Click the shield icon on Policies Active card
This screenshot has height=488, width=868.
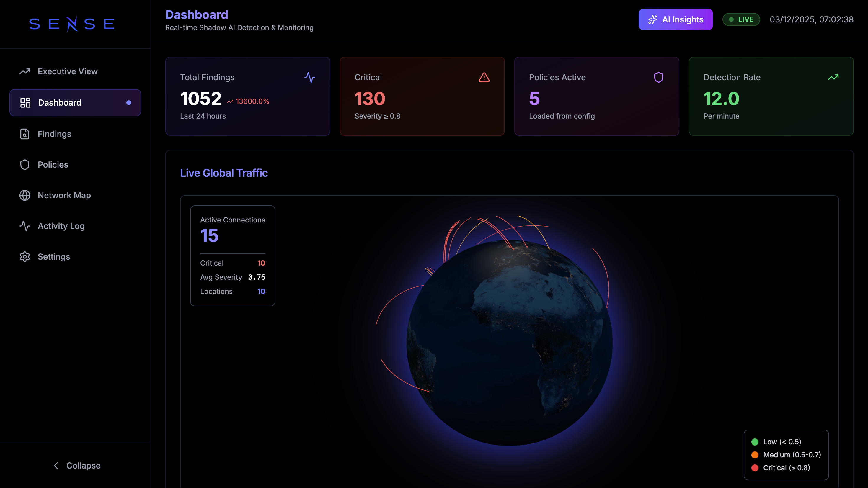click(659, 77)
